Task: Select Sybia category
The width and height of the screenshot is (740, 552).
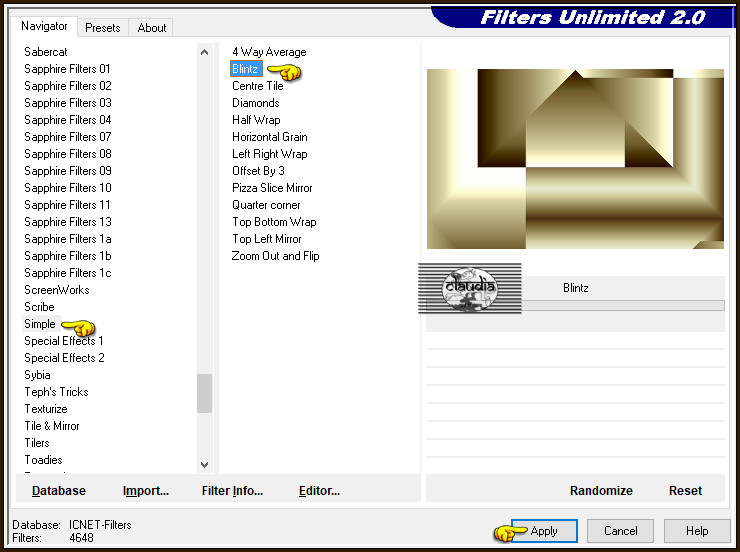Action: 37,375
